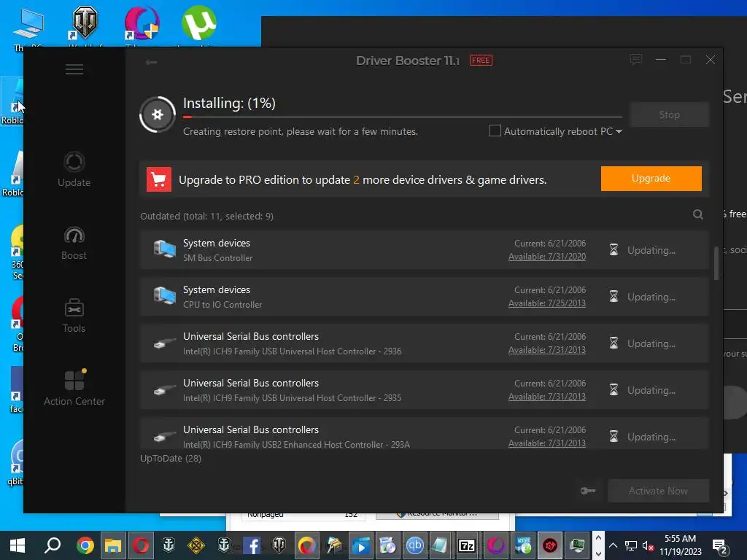Expand the UpToDate (28) section
747x560 pixels.
point(171,458)
